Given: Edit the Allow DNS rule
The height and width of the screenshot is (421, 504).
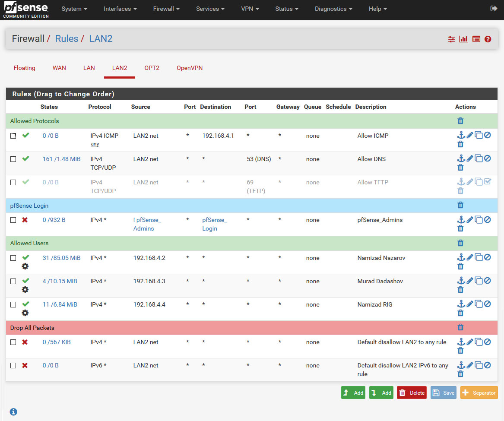Looking at the screenshot, I should click(470, 158).
